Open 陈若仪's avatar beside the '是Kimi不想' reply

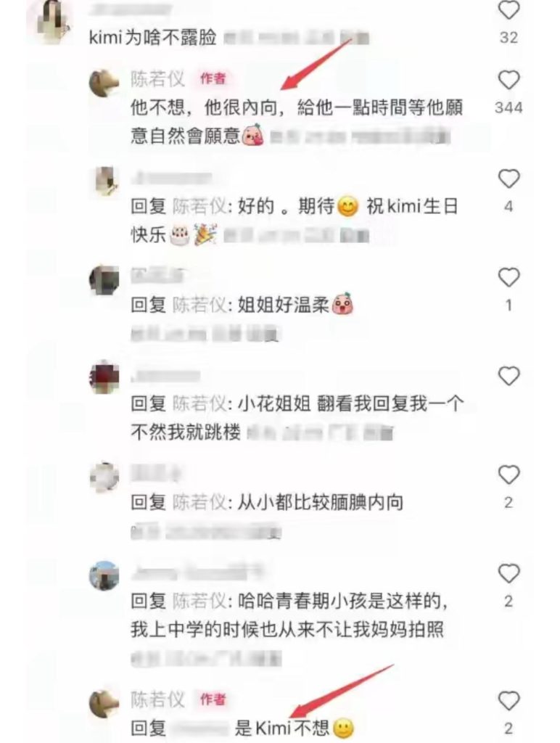(104, 702)
